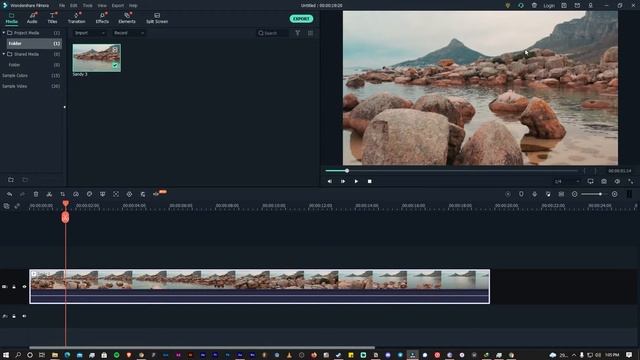Click the preview display monitor icon
Screen dimensions: 640x360
pos(591,181)
